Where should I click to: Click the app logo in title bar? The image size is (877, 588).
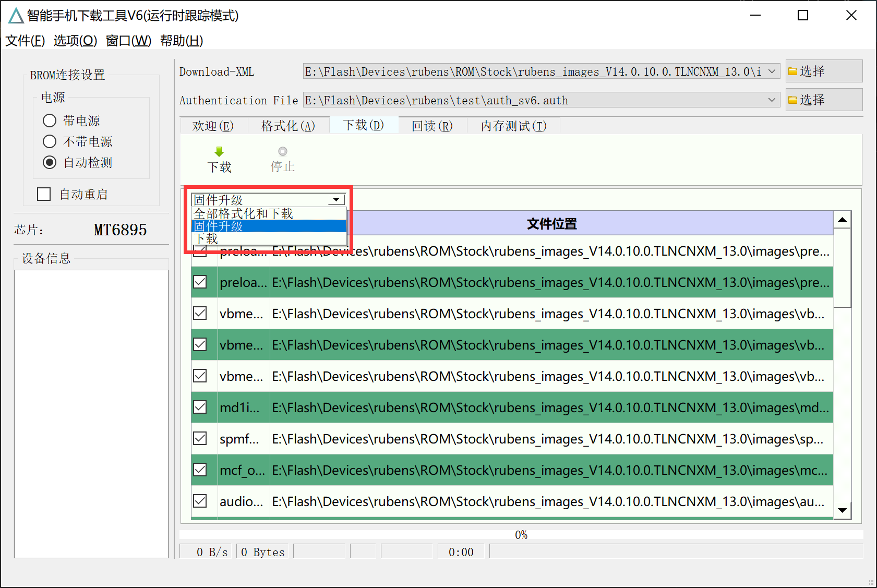click(x=16, y=16)
